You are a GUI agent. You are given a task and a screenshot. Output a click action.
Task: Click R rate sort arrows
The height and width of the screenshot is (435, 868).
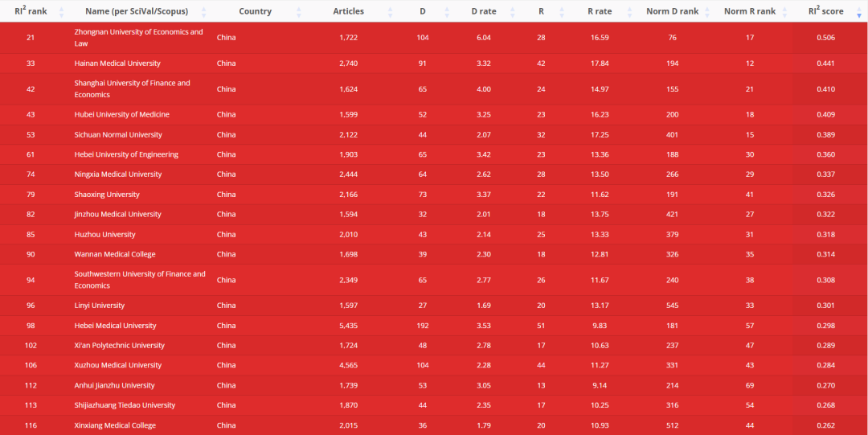(x=631, y=11)
